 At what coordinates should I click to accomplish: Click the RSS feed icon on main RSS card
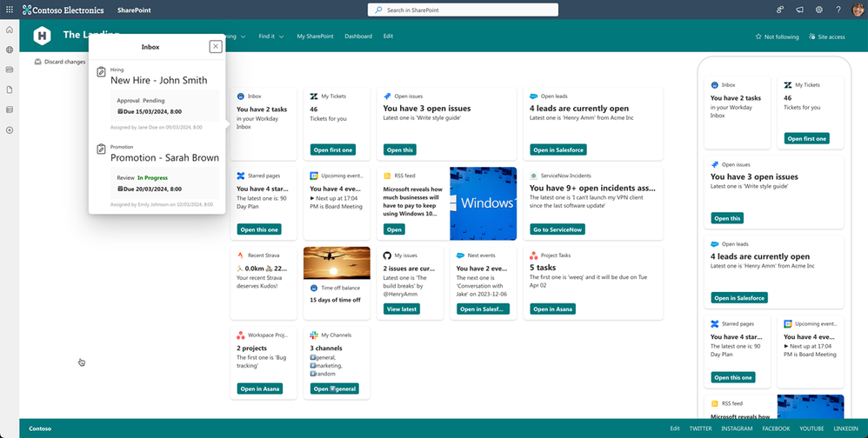coord(387,176)
